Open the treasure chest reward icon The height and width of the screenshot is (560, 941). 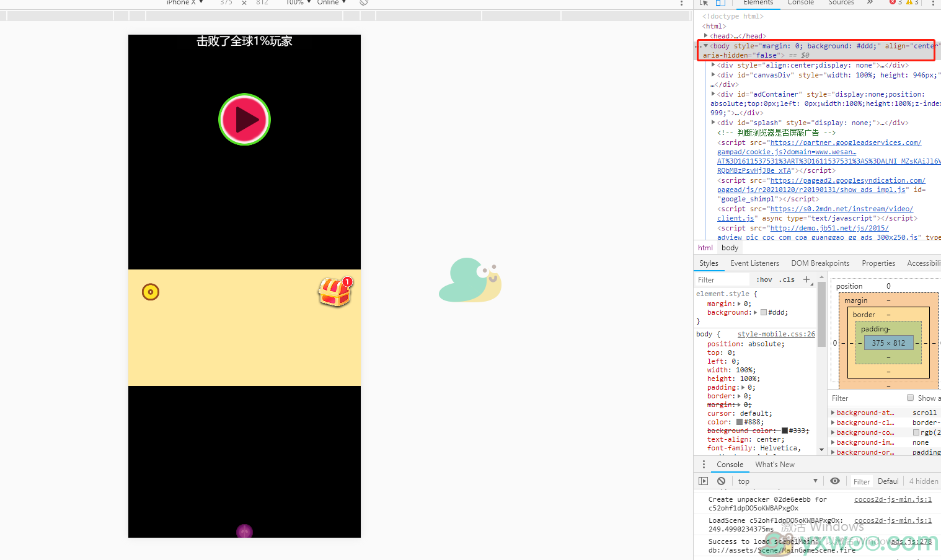tap(335, 291)
